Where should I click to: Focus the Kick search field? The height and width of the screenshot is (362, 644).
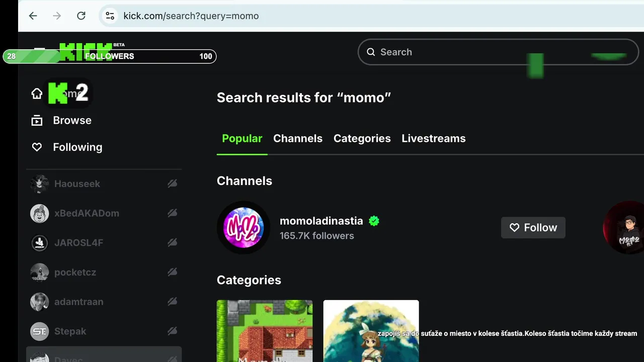pyautogui.click(x=498, y=52)
